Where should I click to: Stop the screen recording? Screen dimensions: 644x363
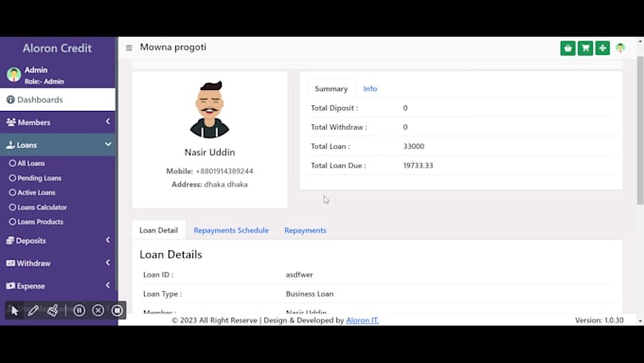pyautogui.click(x=117, y=310)
